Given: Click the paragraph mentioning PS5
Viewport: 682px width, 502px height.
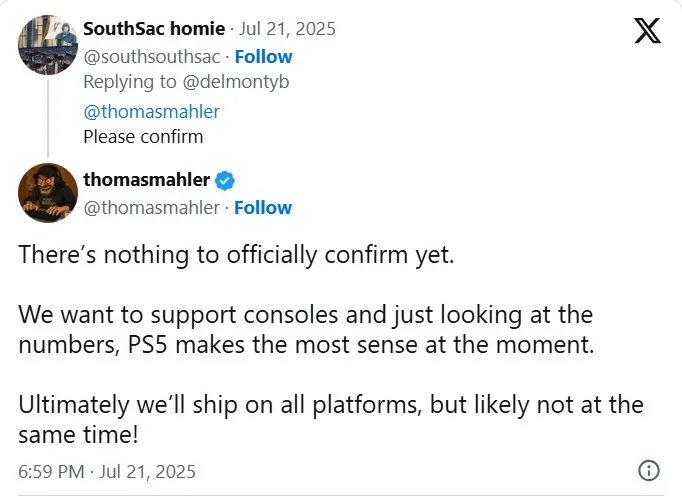Looking at the screenshot, I should click(x=305, y=330).
